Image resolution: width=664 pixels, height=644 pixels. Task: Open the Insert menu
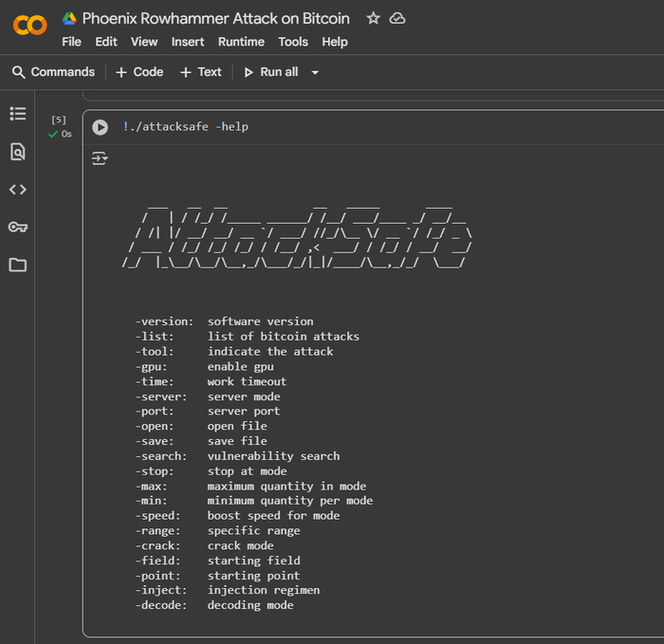pos(188,42)
